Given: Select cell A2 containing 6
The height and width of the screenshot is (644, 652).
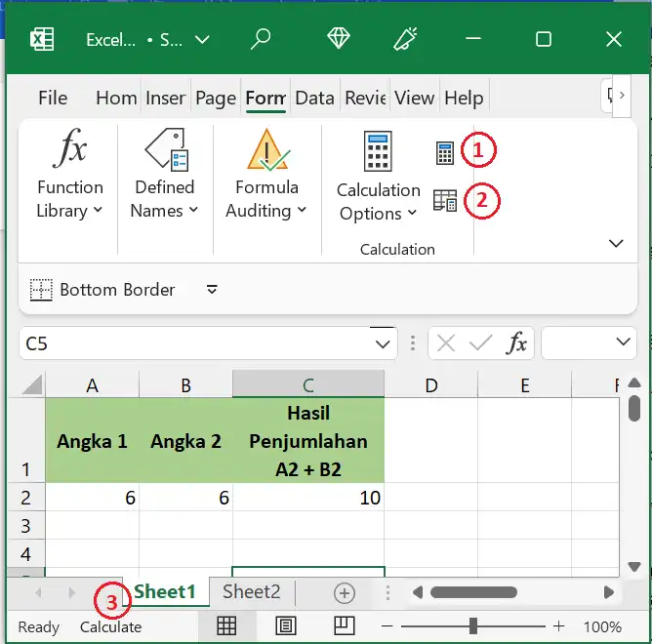Looking at the screenshot, I should click(92, 498).
